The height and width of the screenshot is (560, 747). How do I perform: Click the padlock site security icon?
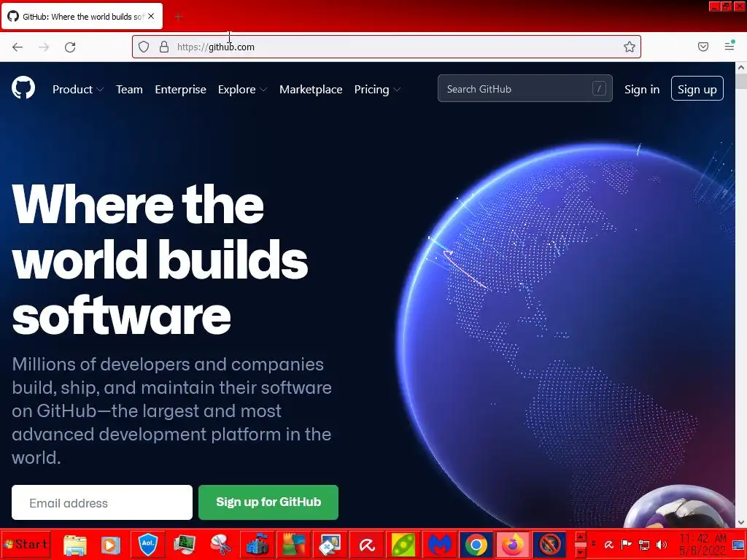(x=164, y=47)
